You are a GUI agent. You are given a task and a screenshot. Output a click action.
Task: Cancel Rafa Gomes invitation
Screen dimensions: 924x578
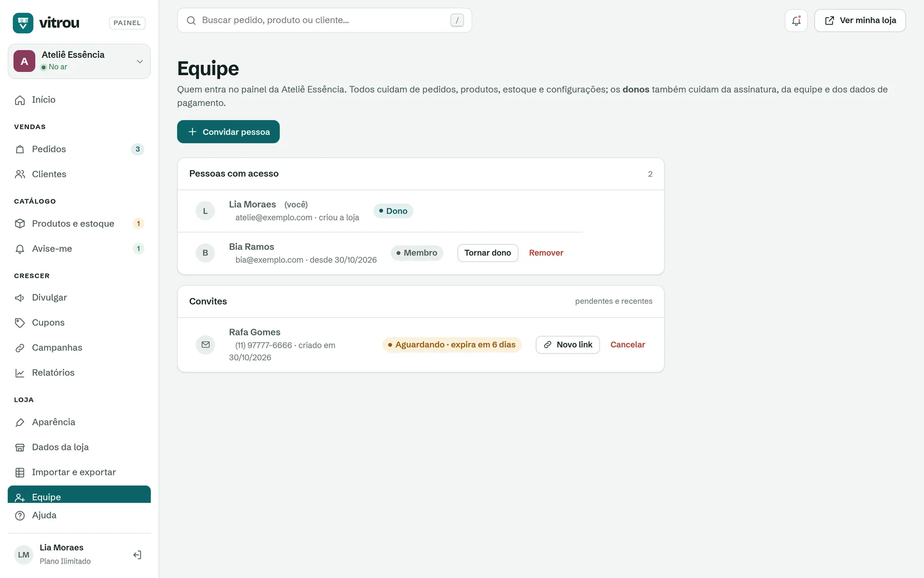tap(628, 345)
